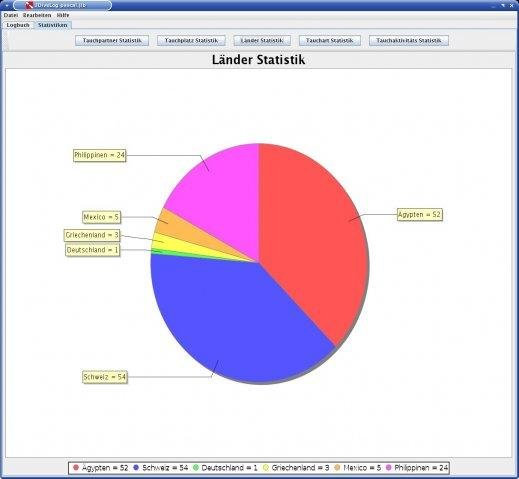Click the 'Ägypten = 52' chart label
This screenshot has width=519, height=479.
420,215
